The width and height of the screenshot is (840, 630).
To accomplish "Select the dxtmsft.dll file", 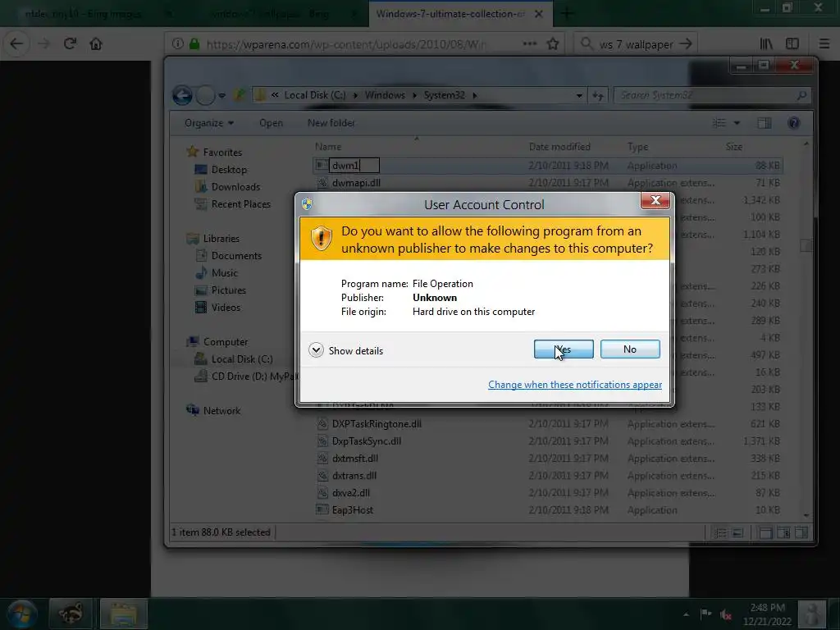I will tap(354, 459).
